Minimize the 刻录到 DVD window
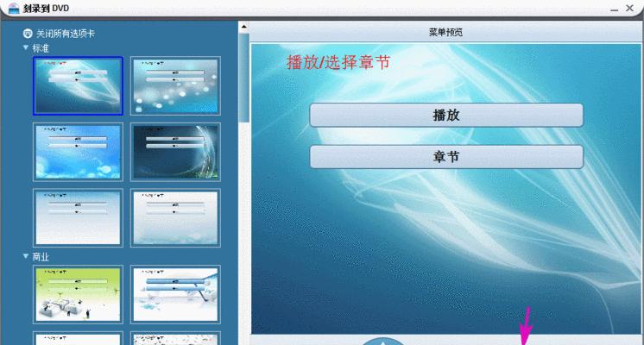The width and height of the screenshot is (644, 345). (615, 9)
